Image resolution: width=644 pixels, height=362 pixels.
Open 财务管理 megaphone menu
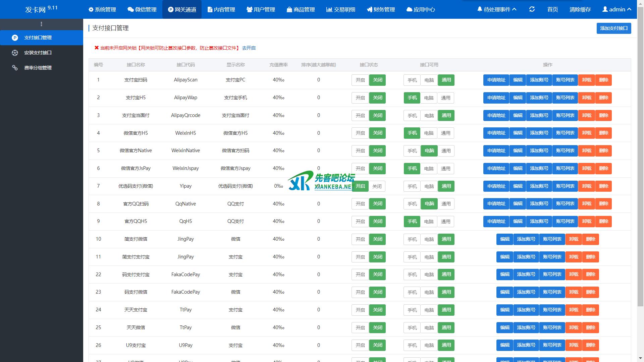click(381, 9)
